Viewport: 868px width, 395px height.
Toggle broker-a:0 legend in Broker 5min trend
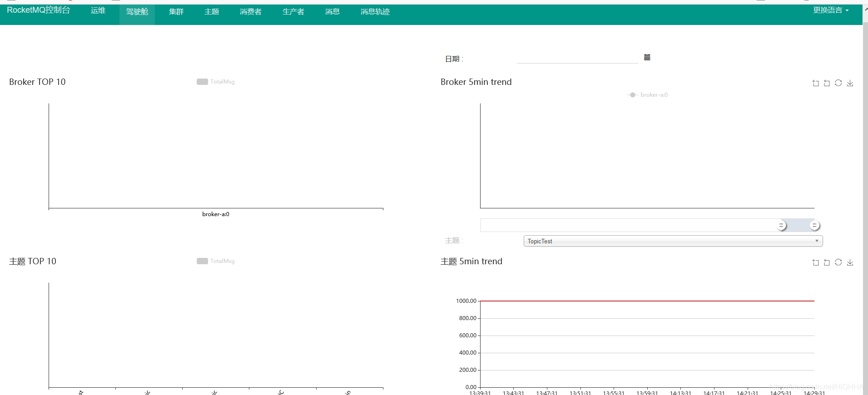(x=648, y=95)
